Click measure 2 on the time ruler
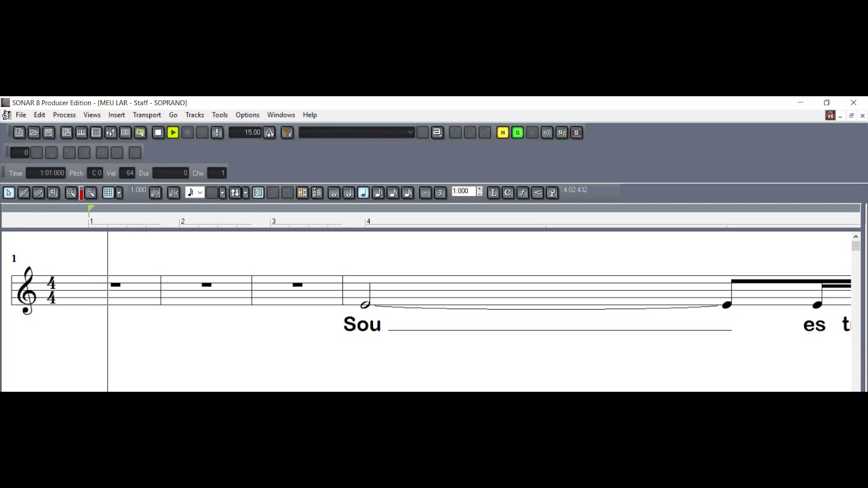 pyautogui.click(x=182, y=222)
